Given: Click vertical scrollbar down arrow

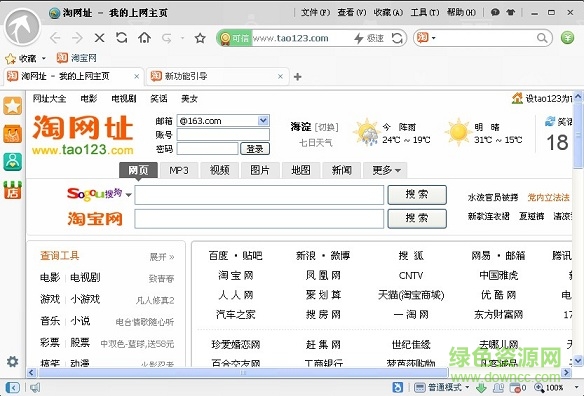Looking at the screenshot, I should tap(578, 360).
